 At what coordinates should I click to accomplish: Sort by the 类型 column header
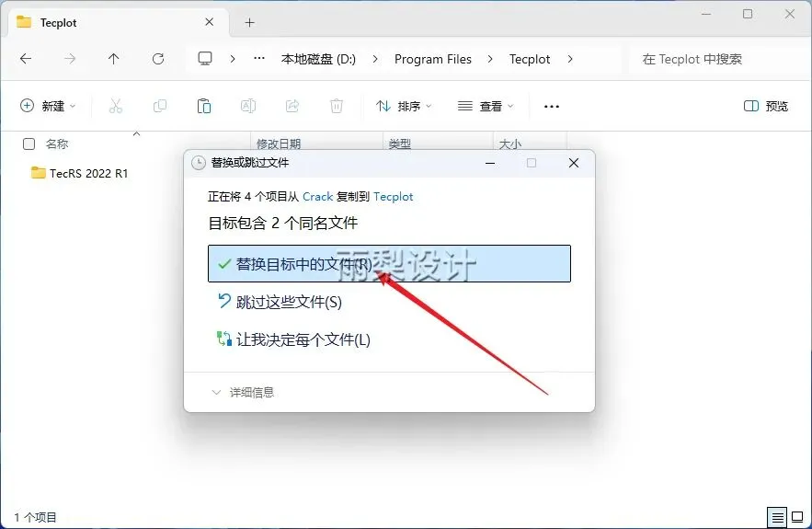400,144
